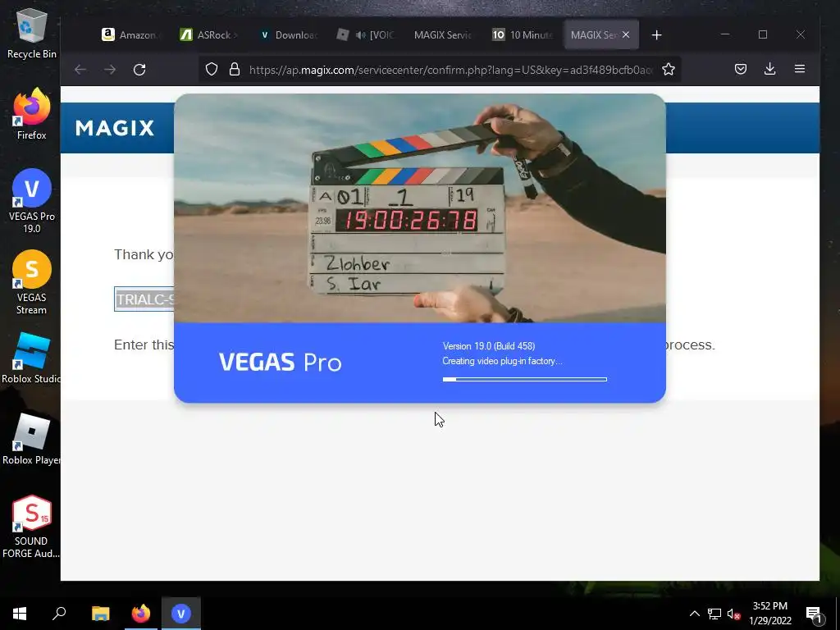Go back in Firefox browser
840x630 pixels.
tap(80, 69)
